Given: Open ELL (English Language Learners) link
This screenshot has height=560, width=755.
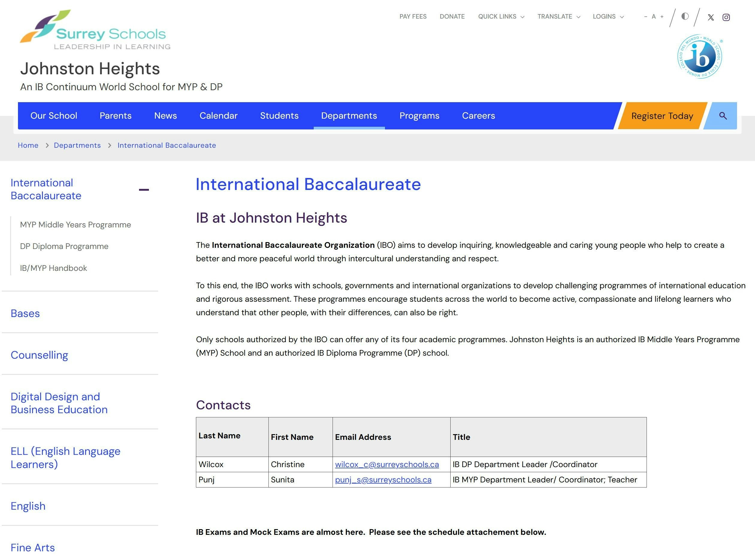Looking at the screenshot, I should [x=65, y=458].
